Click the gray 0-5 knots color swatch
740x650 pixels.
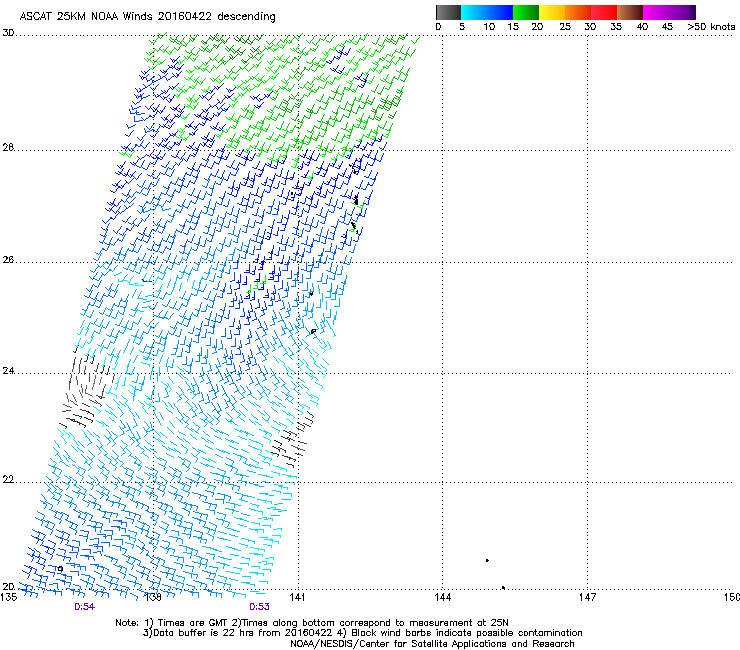click(448, 12)
